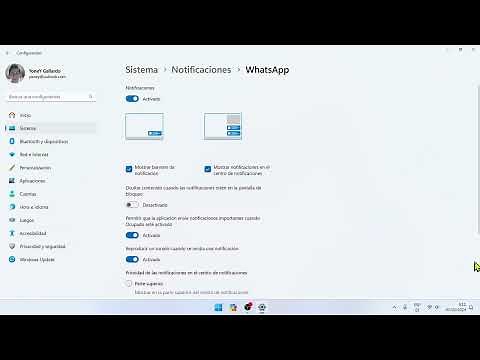Uncheck Mostrar notificaciones en el centro de notificaciones
Image resolution: width=480 pixels, height=360 pixels.
(x=208, y=169)
